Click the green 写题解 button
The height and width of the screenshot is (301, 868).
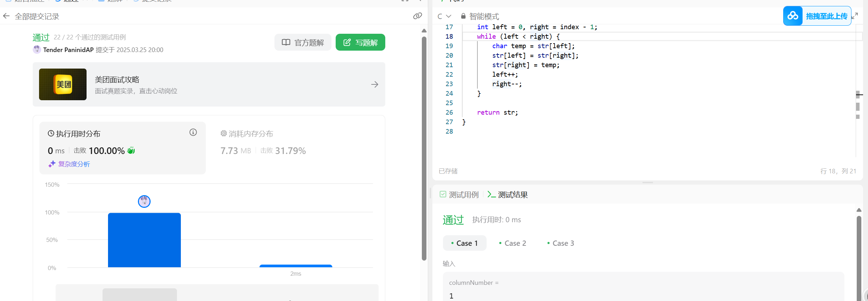pyautogui.click(x=360, y=43)
